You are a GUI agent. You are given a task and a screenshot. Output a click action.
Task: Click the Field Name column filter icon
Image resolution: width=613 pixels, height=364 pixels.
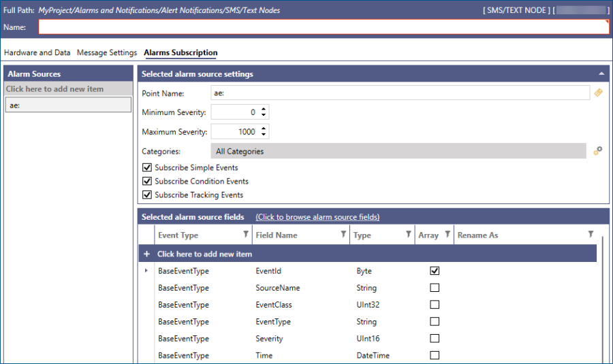point(343,235)
